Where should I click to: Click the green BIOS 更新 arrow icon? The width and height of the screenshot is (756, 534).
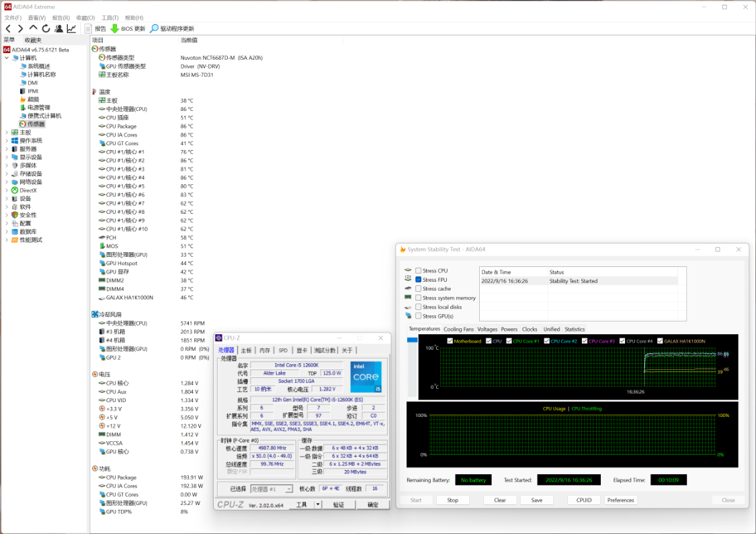click(114, 28)
